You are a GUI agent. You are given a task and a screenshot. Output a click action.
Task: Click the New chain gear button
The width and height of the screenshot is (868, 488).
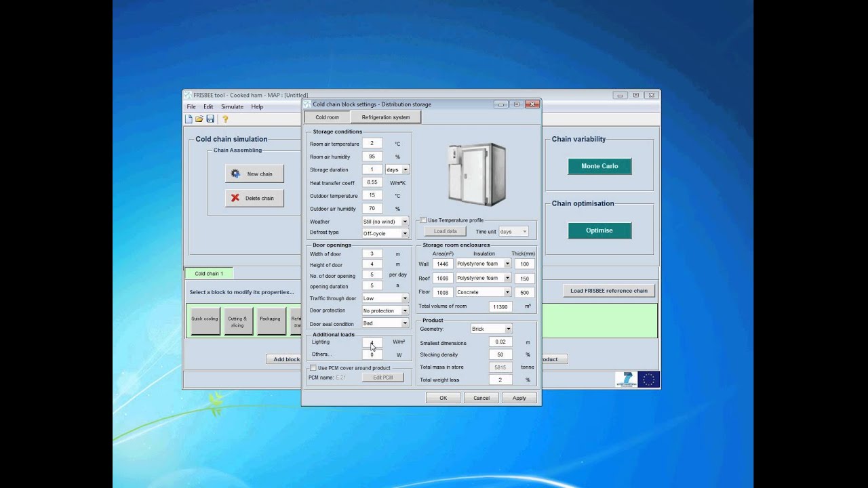click(x=254, y=174)
